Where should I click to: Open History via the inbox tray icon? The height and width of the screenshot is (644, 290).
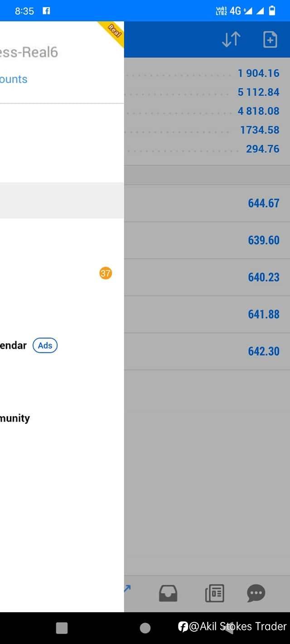point(168,593)
